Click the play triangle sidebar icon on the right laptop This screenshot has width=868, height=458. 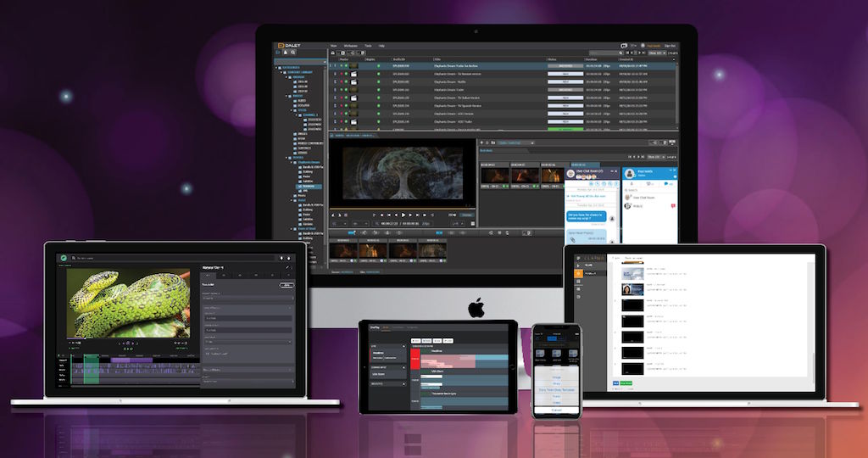click(x=578, y=265)
